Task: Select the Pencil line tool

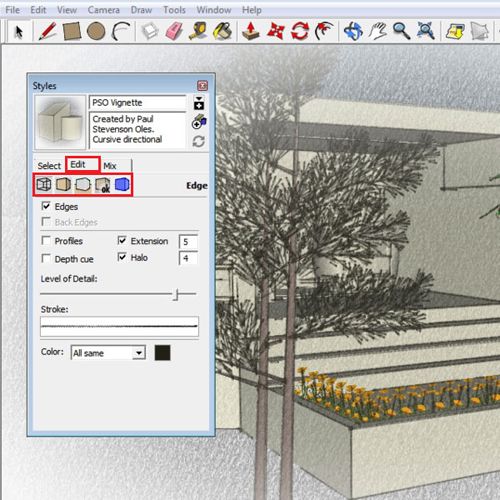Action: pyautogui.click(x=47, y=31)
